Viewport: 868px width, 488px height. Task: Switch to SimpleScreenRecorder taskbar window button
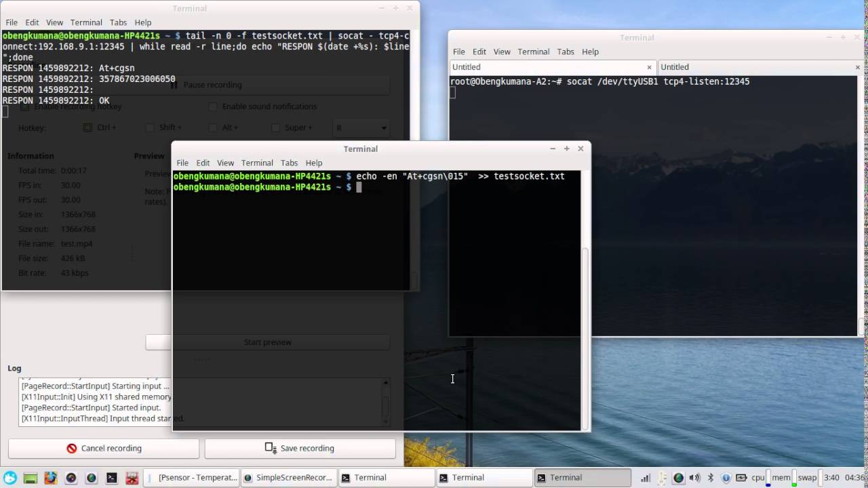tap(288, 478)
